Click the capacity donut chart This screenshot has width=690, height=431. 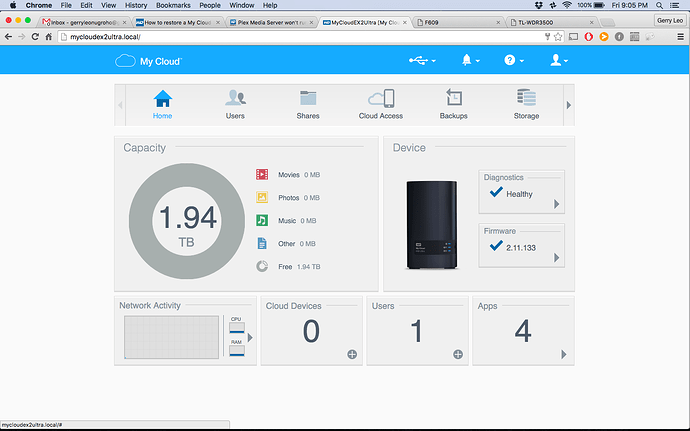(187, 221)
